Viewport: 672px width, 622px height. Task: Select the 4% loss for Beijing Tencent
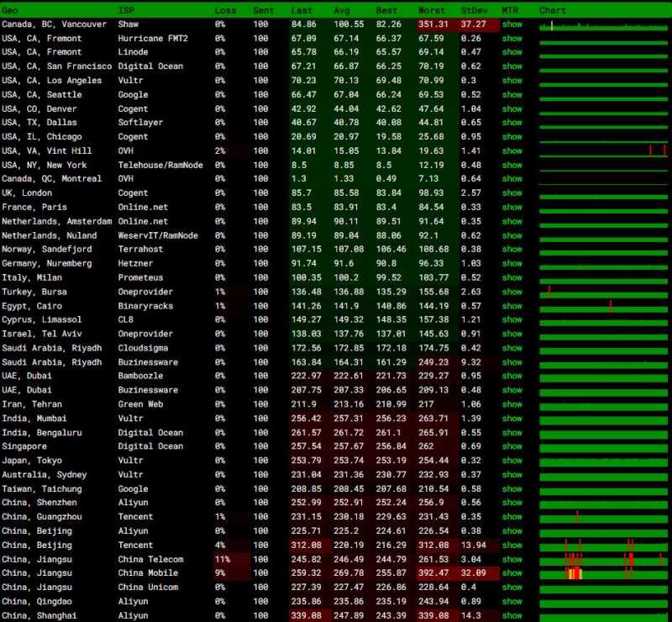[220, 546]
